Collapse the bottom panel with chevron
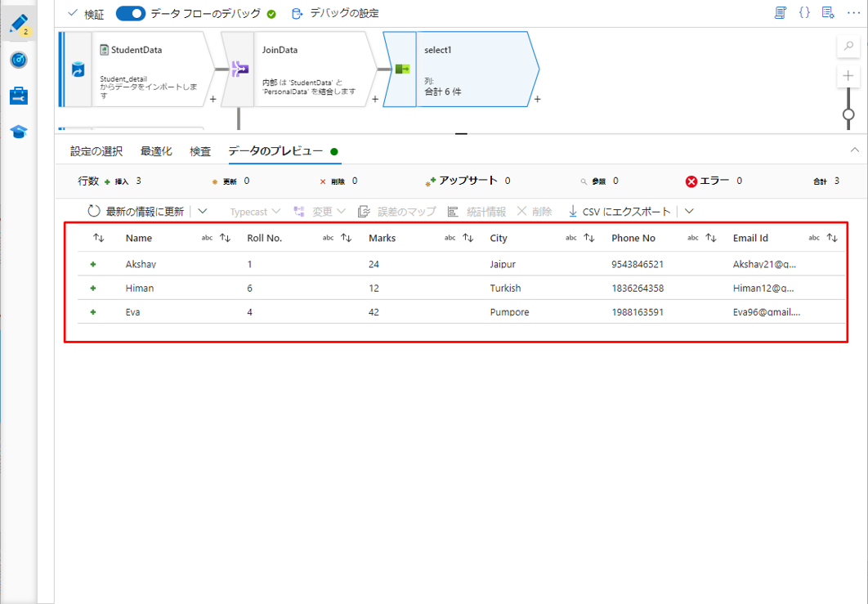This screenshot has height=604, width=868. coord(855,150)
